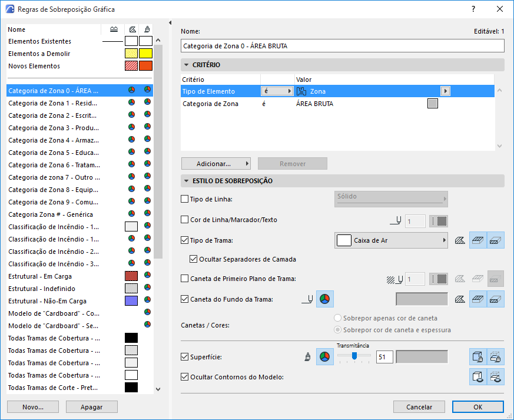Image resolution: width=514 pixels, height=420 pixels.
Task: Click cut contour icon in Ocultar Contornos row
Action: [495, 377]
